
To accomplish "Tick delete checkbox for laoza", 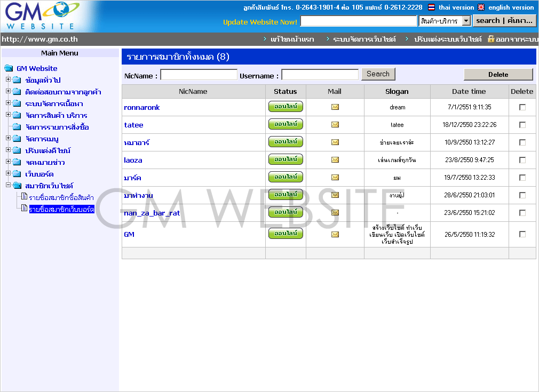I will point(522,160).
